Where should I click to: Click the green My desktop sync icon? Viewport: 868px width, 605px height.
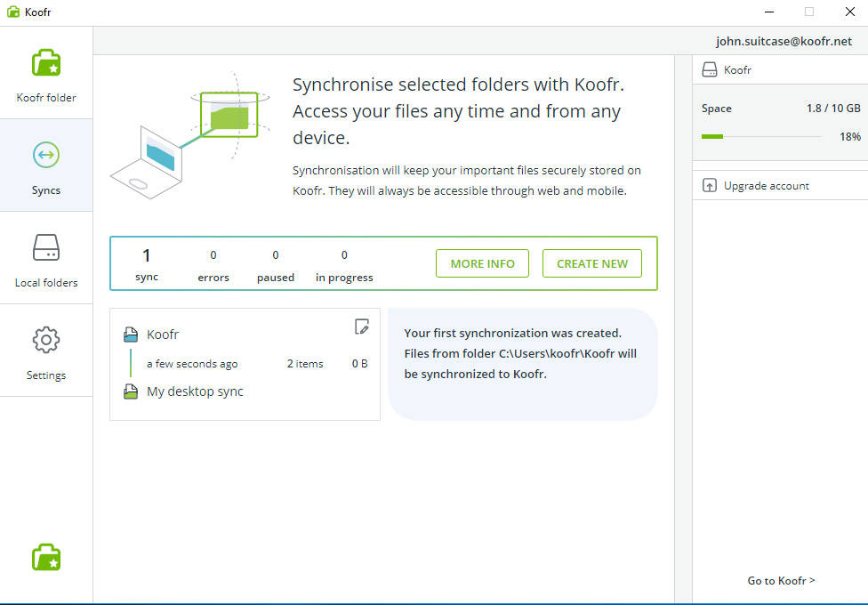coord(131,391)
